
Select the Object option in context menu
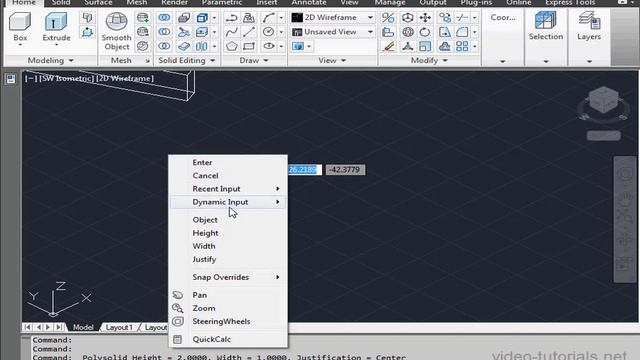coord(228,220)
